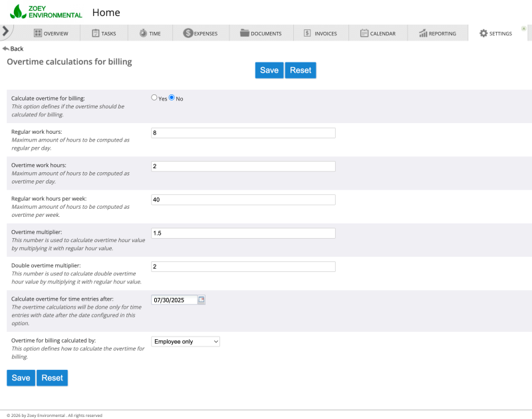Switch to the Invoices tab
532x419 pixels.
tap(321, 33)
